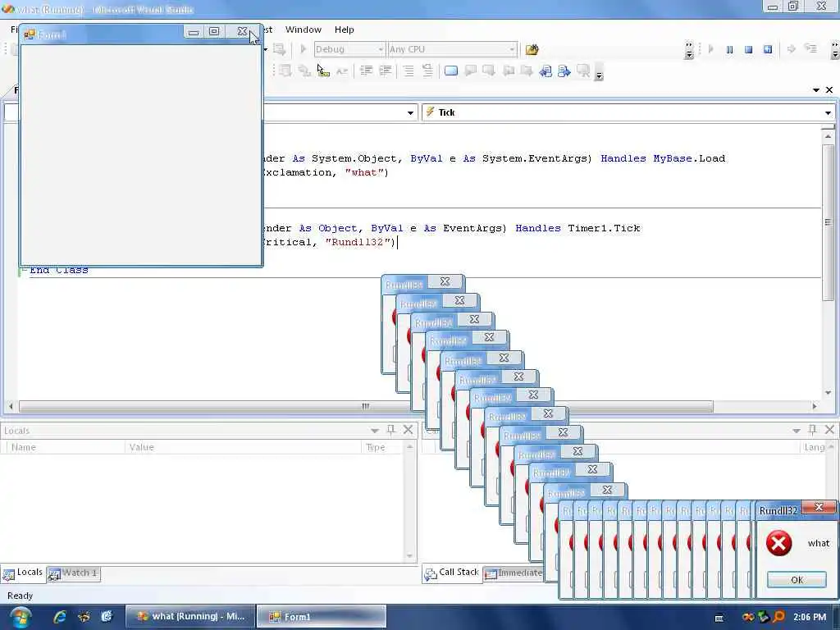This screenshot has width=840, height=630.
Task: Click the Restart debugging icon
Action: (768, 49)
